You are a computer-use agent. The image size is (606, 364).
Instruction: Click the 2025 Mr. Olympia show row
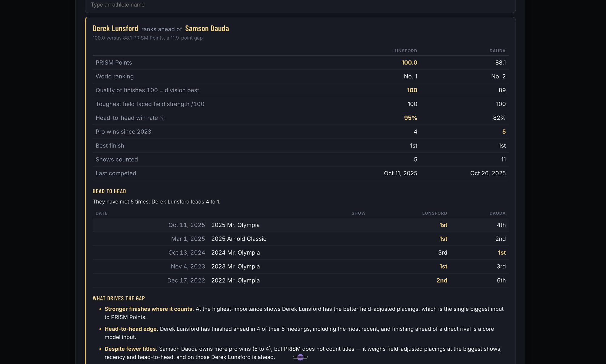click(x=301, y=225)
